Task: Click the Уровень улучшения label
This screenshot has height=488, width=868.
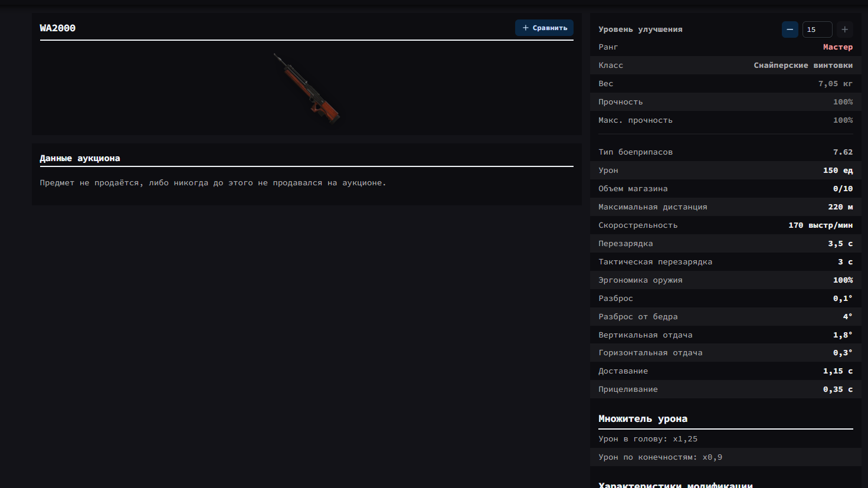Action: click(640, 30)
